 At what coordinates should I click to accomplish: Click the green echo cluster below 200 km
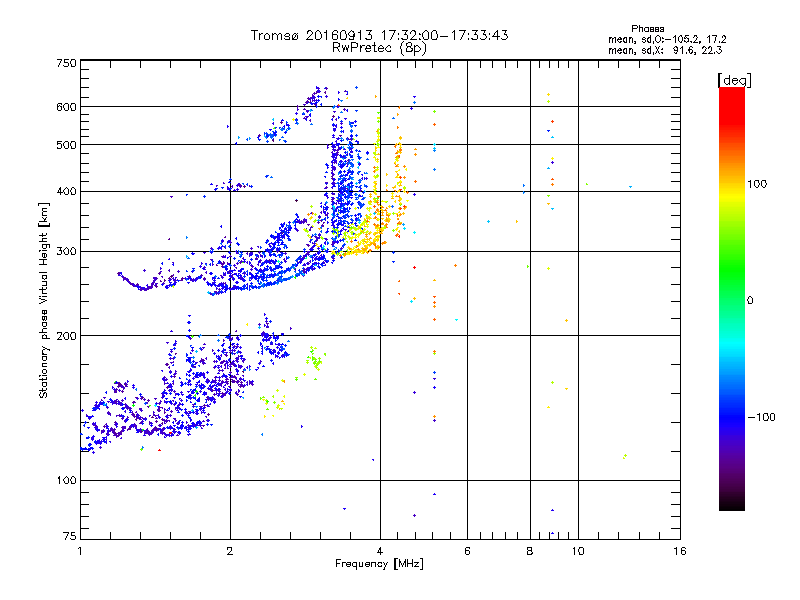point(314,360)
